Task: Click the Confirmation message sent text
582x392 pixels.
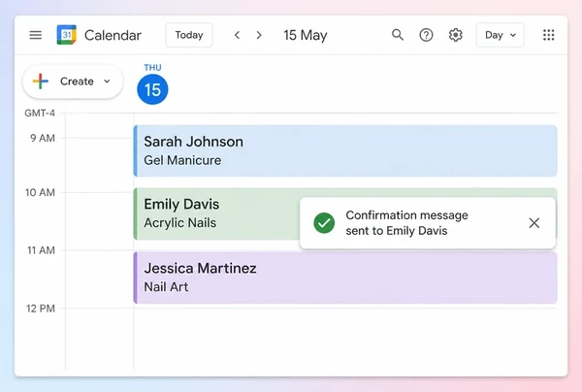Action: point(406,223)
